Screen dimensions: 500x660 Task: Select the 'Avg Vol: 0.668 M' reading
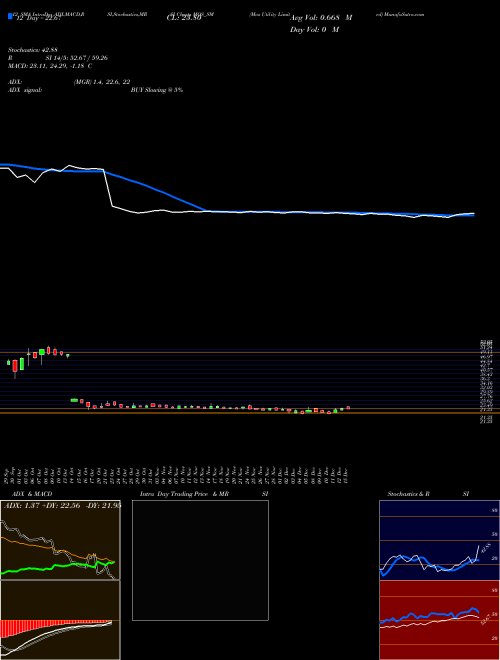[x=321, y=18]
